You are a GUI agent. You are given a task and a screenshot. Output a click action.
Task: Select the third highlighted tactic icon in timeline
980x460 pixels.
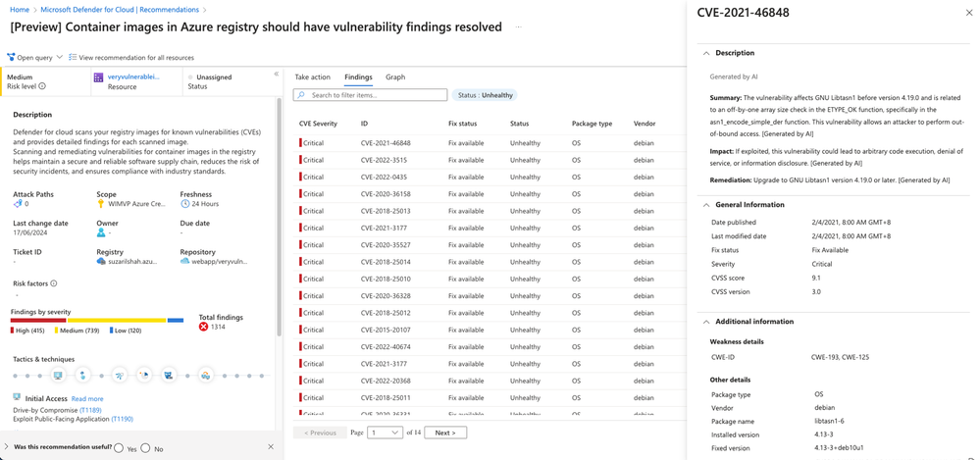(x=120, y=376)
